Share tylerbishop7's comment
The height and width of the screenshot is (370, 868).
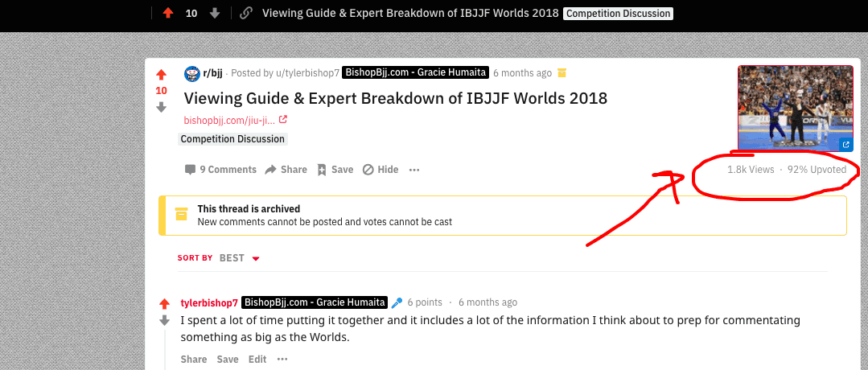(x=194, y=359)
